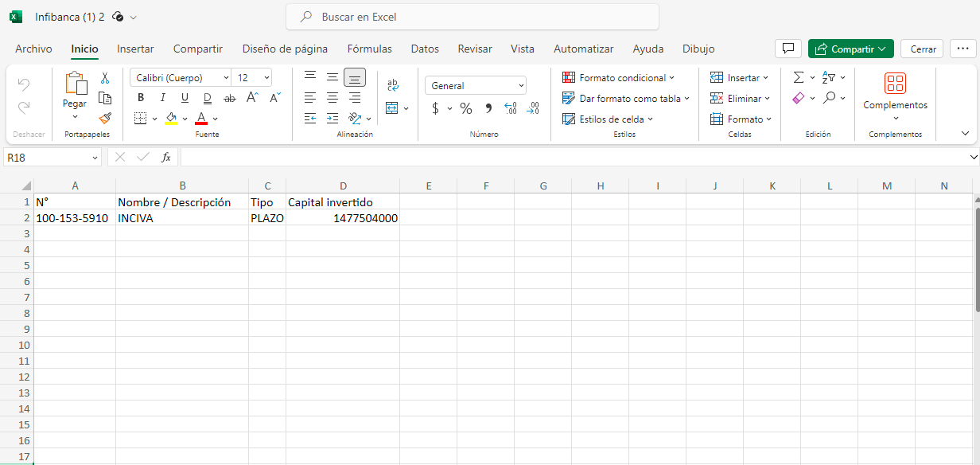This screenshot has width=980, height=465.
Task: Toggle double underline formatting
Action: coord(208,98)
